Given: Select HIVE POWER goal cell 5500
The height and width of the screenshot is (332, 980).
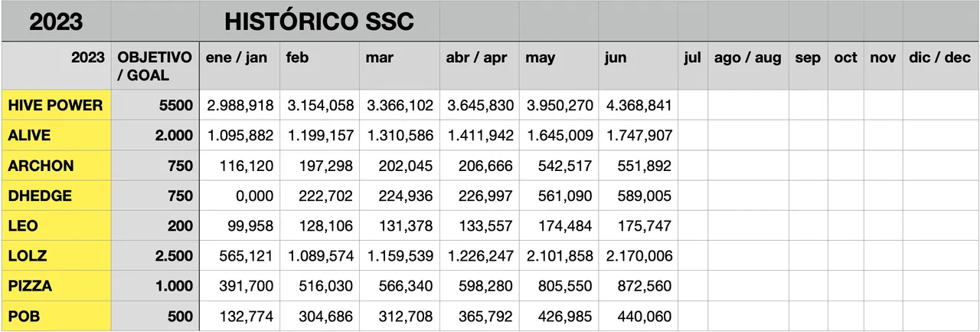Looking at the screenshot, I should [x=155, y=105].
